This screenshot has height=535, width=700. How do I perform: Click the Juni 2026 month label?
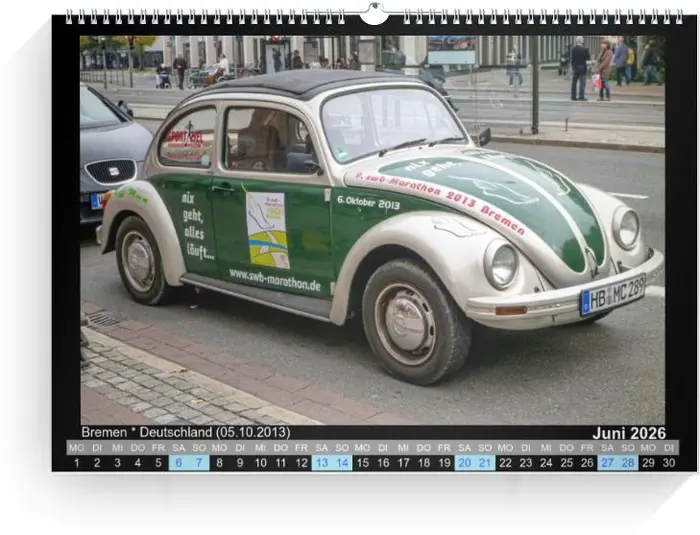628,433
